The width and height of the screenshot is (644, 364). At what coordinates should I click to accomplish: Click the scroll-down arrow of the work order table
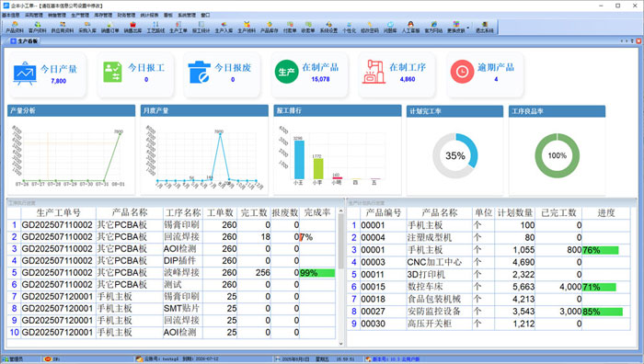point(340,344)
